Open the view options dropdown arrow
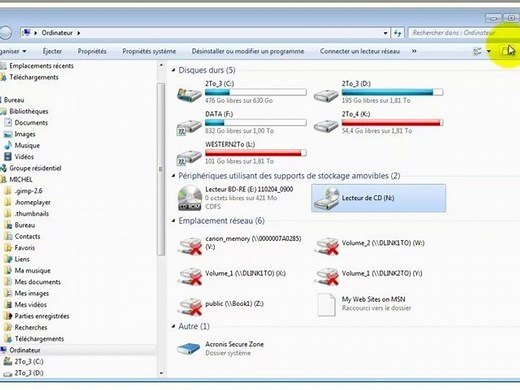The width and height of the screenshot is (520, 390). 489,51
